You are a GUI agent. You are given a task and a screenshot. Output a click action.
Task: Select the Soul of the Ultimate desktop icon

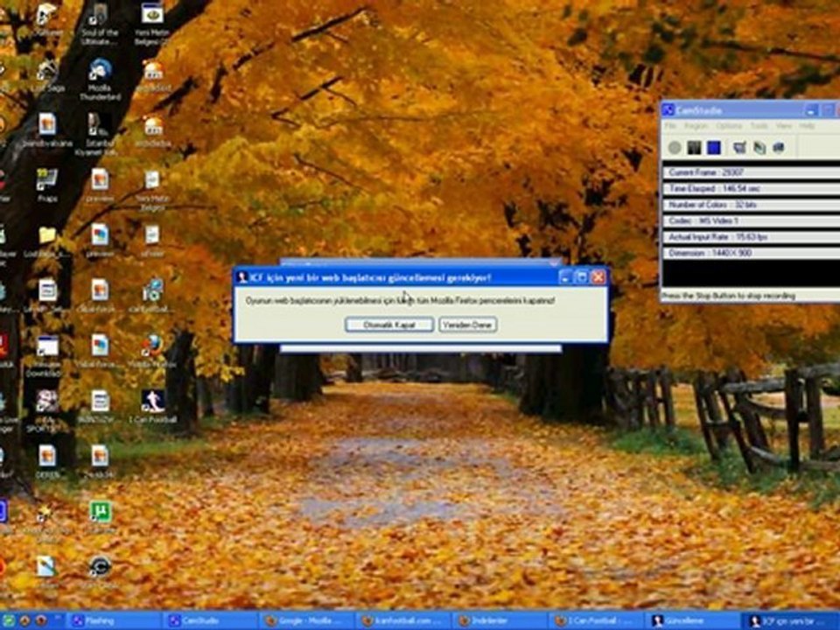point(100,24)
